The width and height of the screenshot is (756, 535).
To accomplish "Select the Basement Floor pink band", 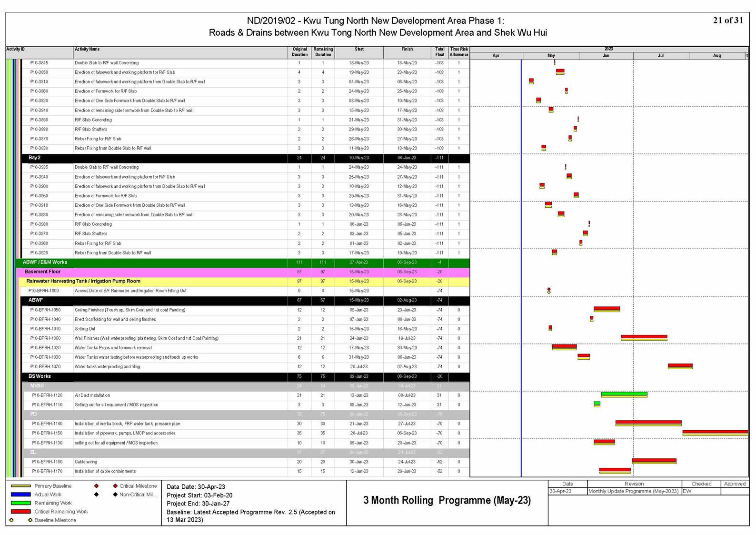I will (244, 272).
